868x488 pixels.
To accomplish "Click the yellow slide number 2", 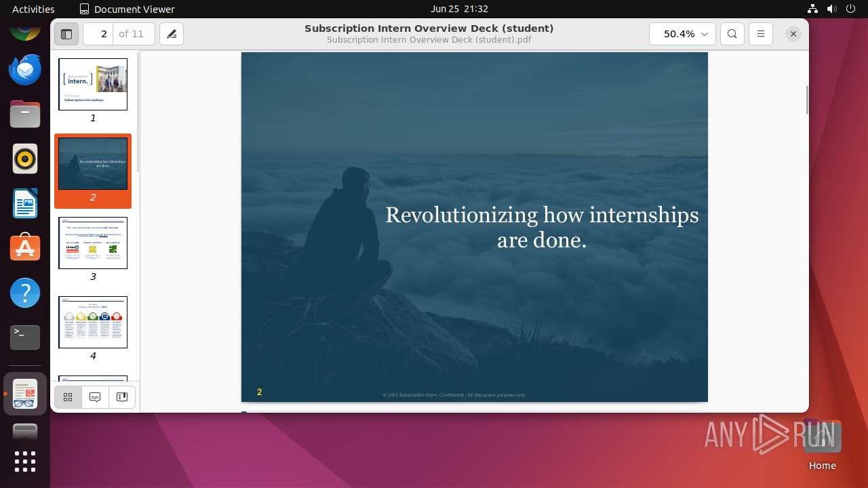I will tap(260, 392).
